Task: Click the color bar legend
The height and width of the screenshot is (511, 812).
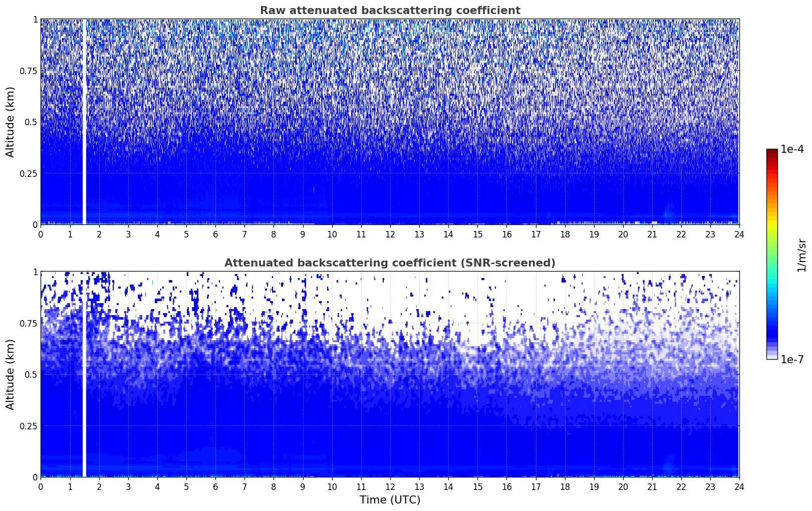Action: pos(772,254)
